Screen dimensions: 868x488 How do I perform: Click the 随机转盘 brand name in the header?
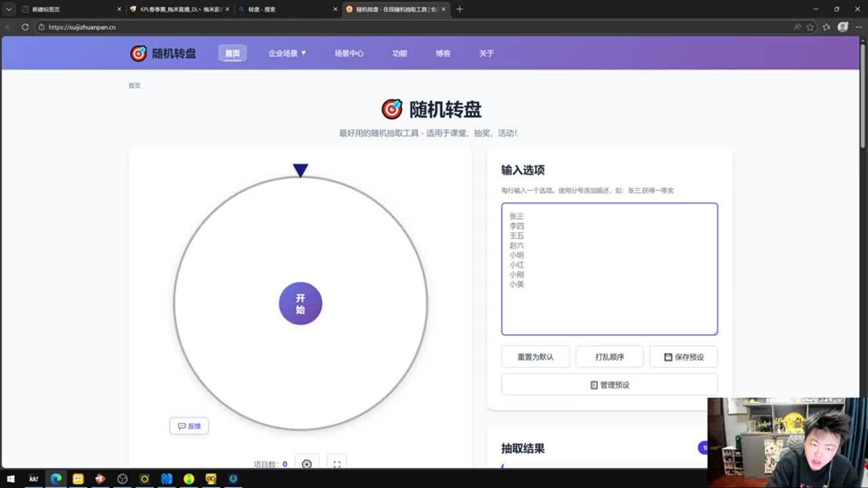pyautogui.click(x=174, y=54)
